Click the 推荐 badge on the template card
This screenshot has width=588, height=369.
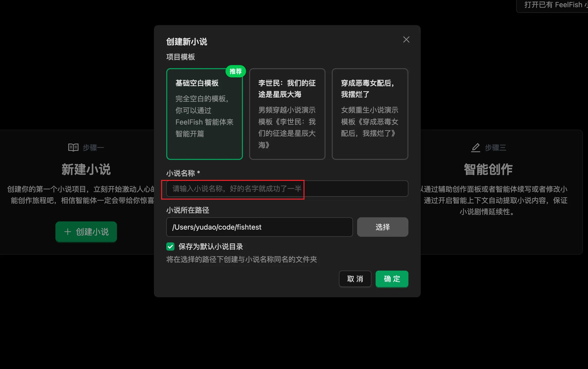236,71
